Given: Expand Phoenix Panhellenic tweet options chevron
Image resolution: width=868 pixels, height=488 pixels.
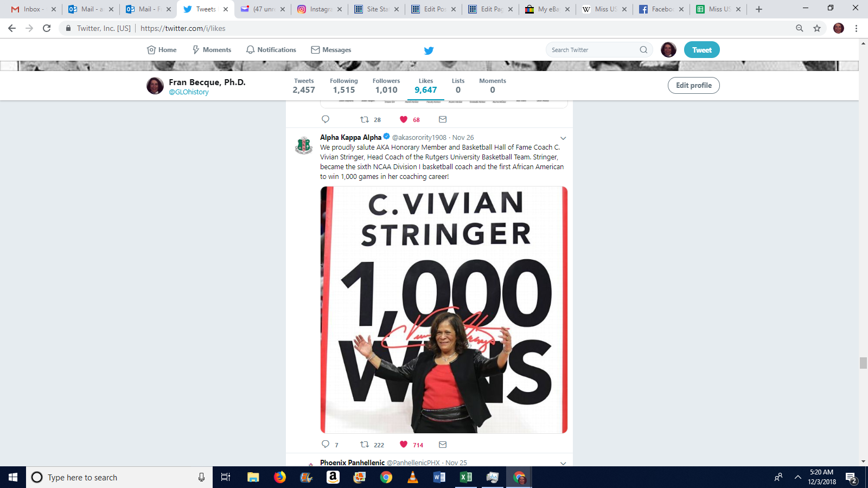Looking at the screenshot, I should (x=563, y=464).
